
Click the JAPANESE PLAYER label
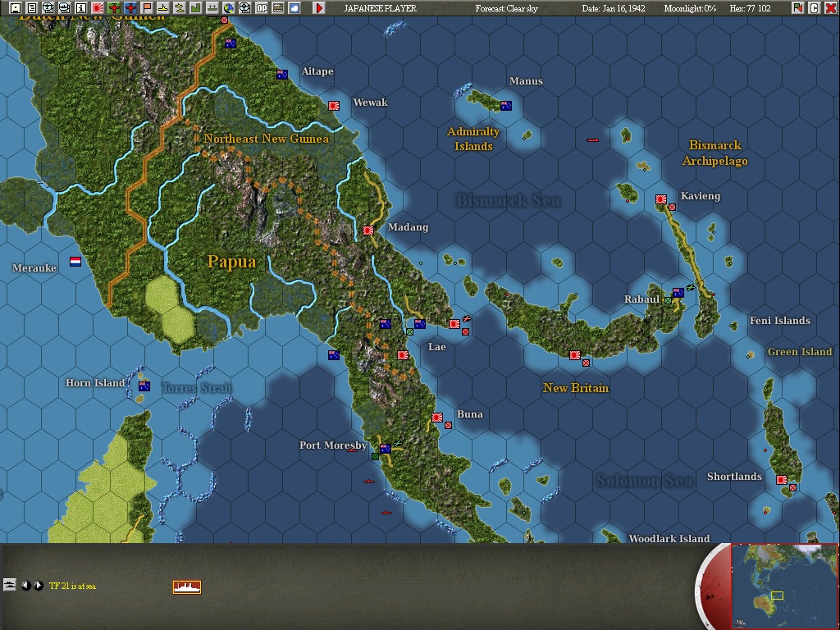click(381, 8)
